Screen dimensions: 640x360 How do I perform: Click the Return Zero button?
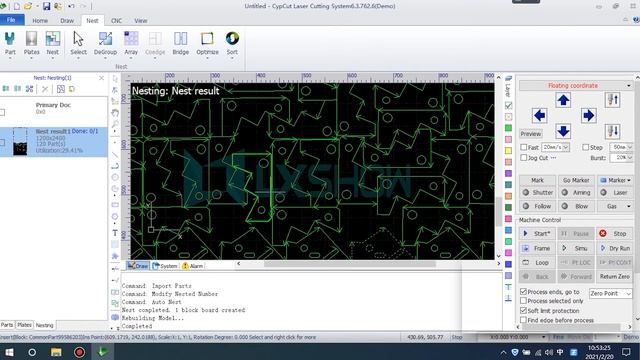tap(615, 276)
